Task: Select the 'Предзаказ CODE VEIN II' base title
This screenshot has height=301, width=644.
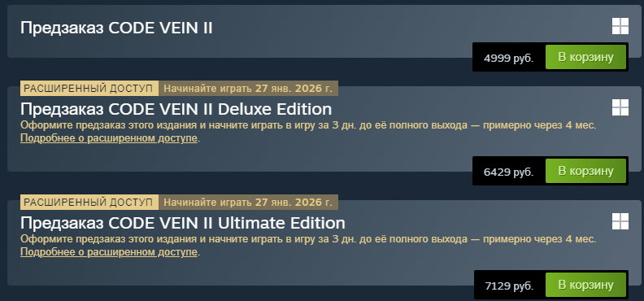Action: tap(116, 28)
